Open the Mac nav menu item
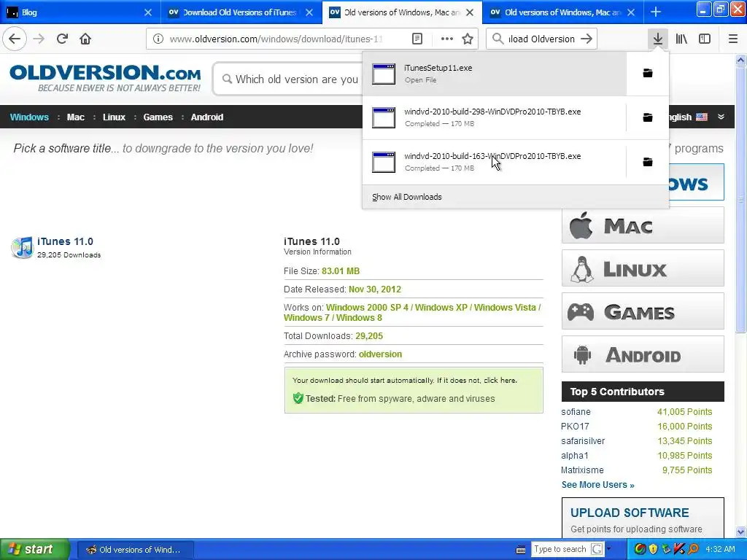Screen dimensions: 747x560 click(x=75, y=117)
